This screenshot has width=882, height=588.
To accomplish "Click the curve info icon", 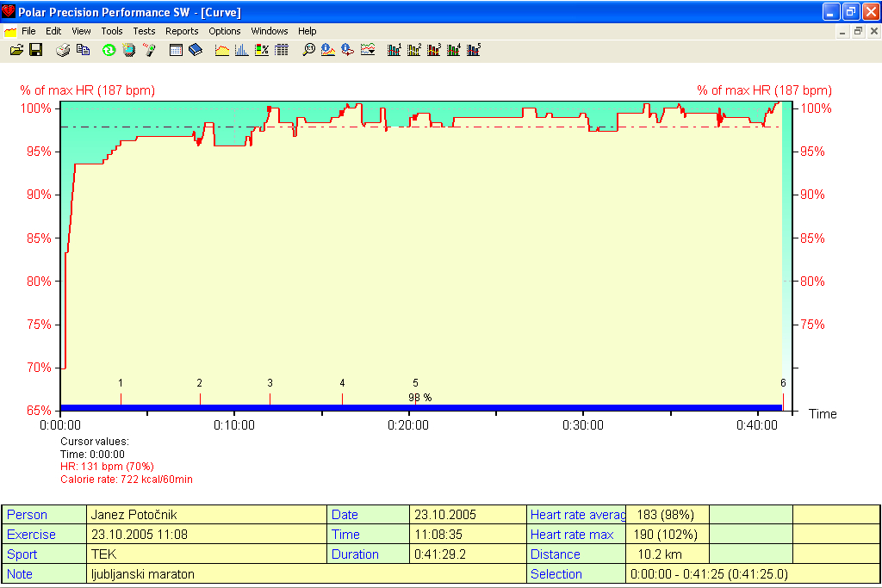I will tap(328, 50).
